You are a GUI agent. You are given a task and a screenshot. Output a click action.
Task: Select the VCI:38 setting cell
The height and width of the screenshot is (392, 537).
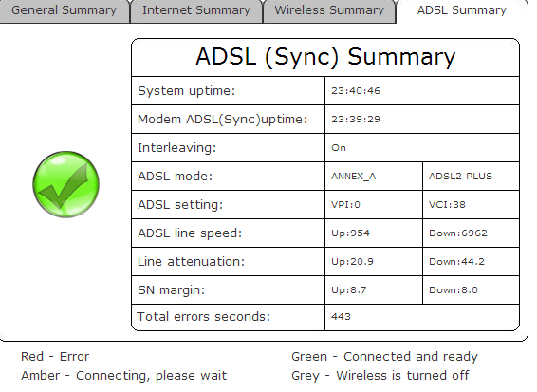pos(472,205)
